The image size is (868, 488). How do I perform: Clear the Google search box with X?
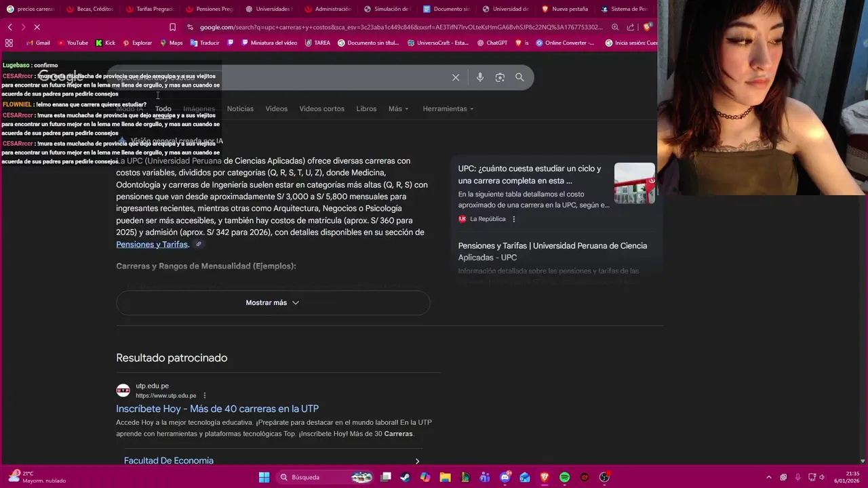(456, 77)
